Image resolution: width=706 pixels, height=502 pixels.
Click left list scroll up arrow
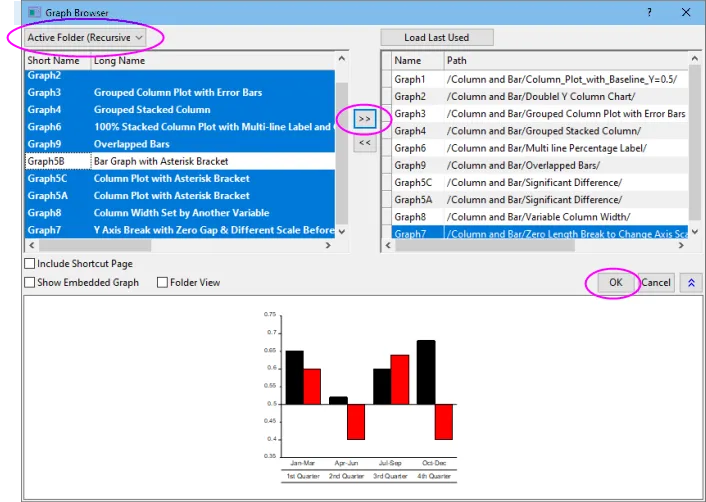(342, 59)
